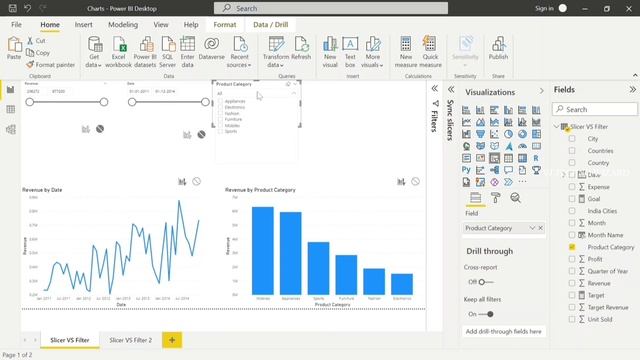
Task: Collapse the Fields pane
Action: [x=632, y=89]
